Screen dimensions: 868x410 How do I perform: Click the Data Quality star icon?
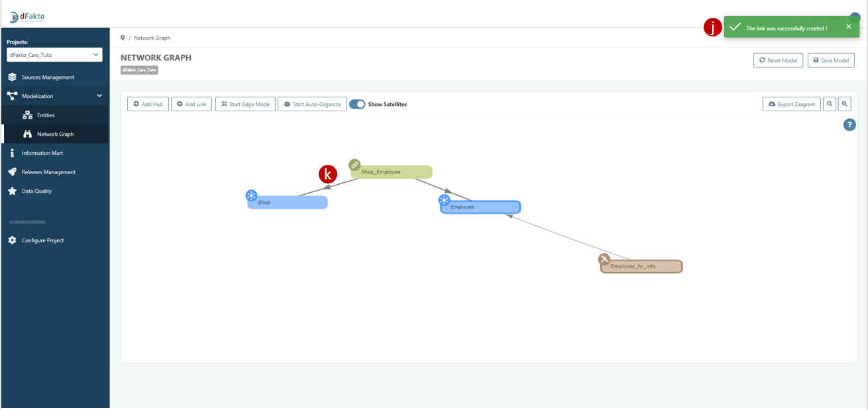(x=12, y=191)
